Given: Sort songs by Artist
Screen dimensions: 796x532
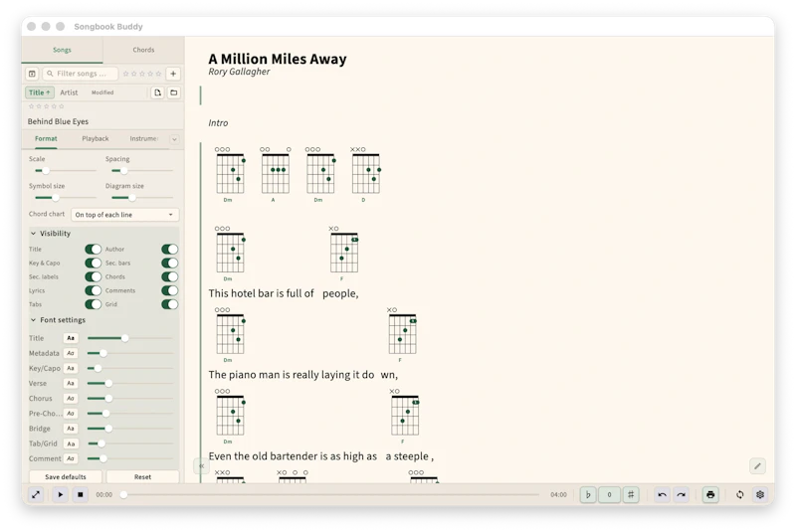Looking at the screenshot, I should pos(69,92).
